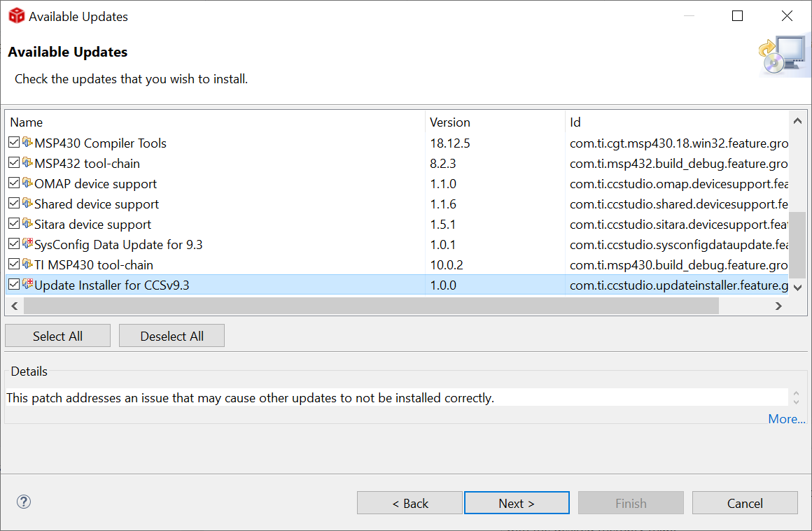Select the SysConfig Data Update for 9.3 row
Screen dimensions: 812x531
point(397,244)
